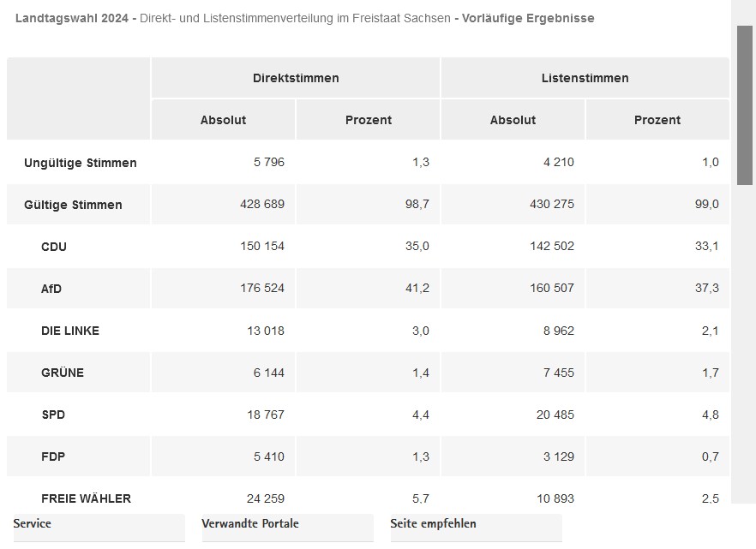Click the Ungültige Stimmen row label

(81, 163)
